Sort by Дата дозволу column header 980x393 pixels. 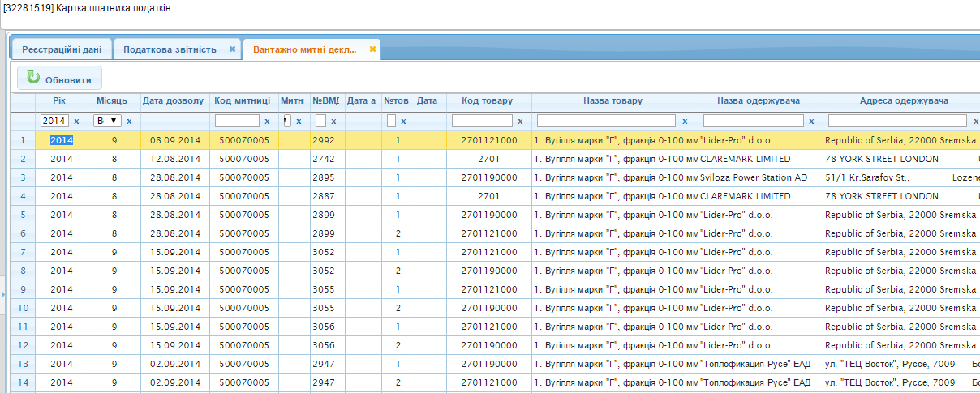coord(174,101)
